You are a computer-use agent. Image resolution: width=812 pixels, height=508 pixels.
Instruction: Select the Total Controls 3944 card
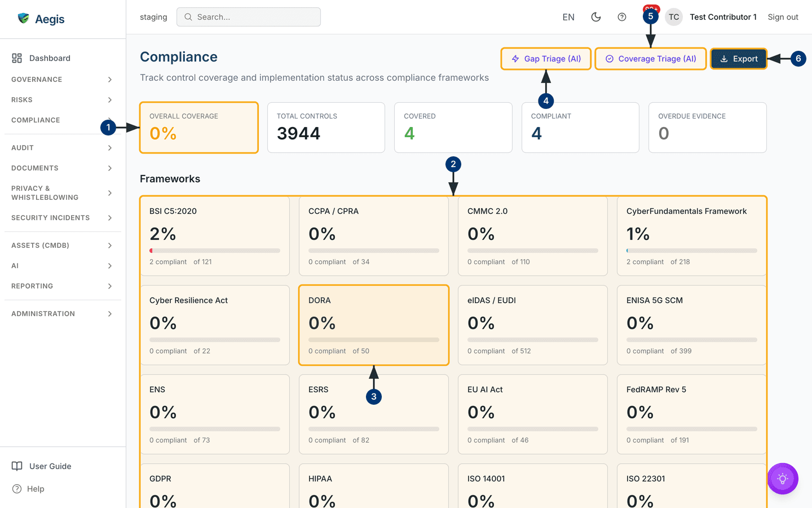click(326, 128)
